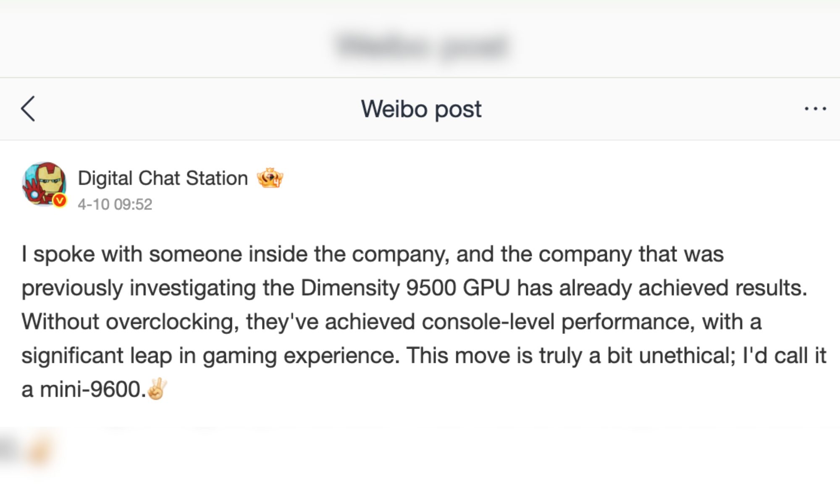Select the 'Weibo post' header title
The width and height of the screenshot is (840, 504).
[420, 108]
